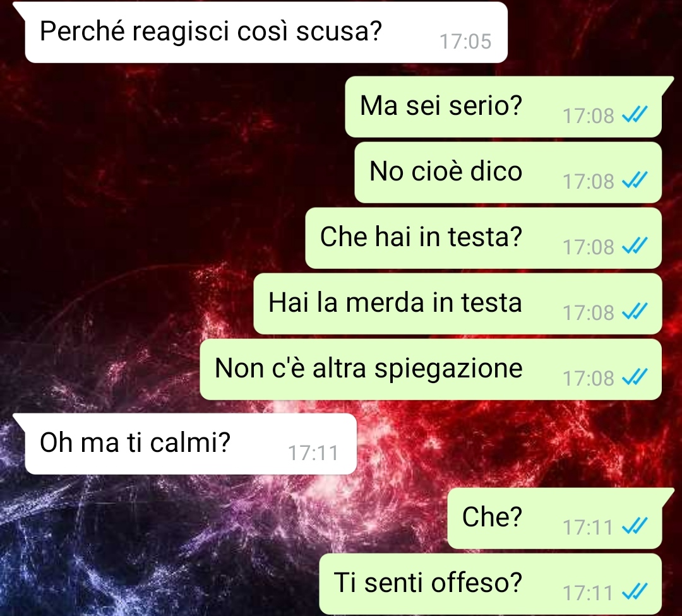Viewport: 682px width, 616px height.
Task: Select the 'Ma sei serio?' message bubble
Action: (503, 107)
